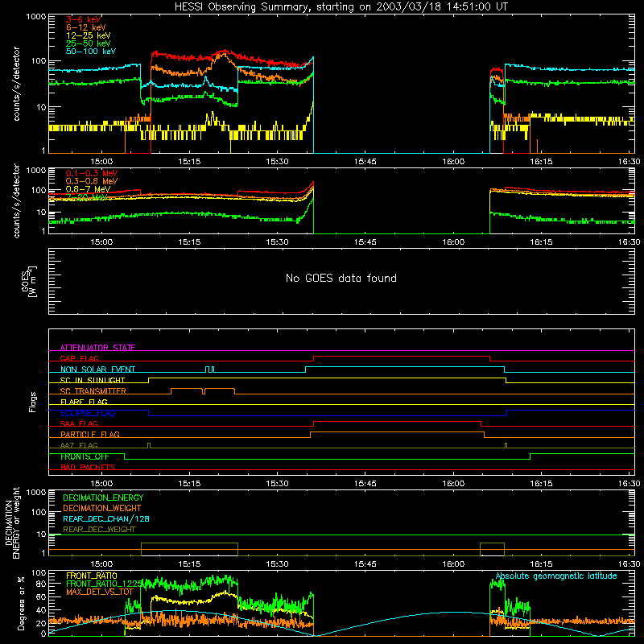
Task: Click the '0.1-0.3 MeV' legend label
Action: [92, 173]
